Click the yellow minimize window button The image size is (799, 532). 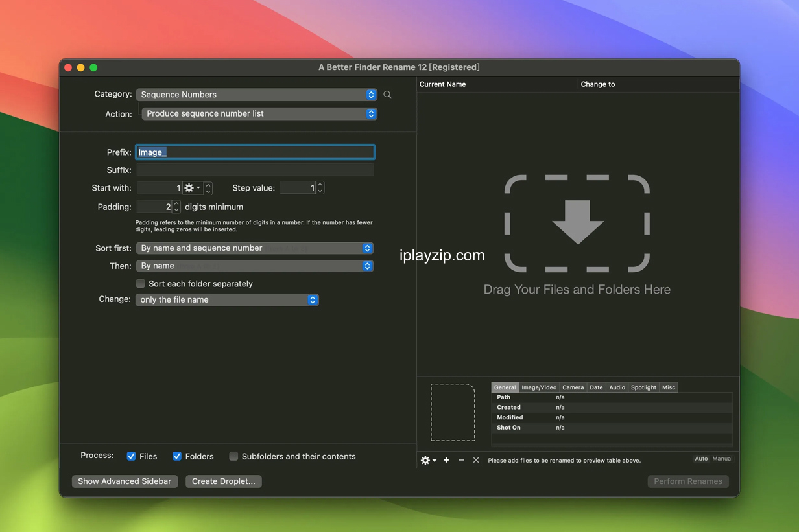pyautogui.click(x=80, y=67)
